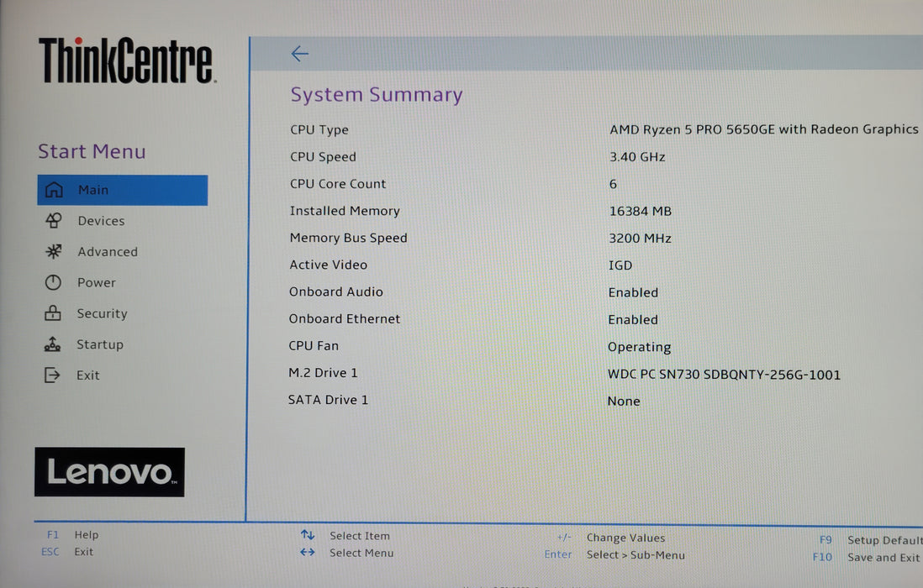The width and height of the screenshot is (923, 588).
Task: Click ESC Exit in the footer
Action: pos(67,552)
